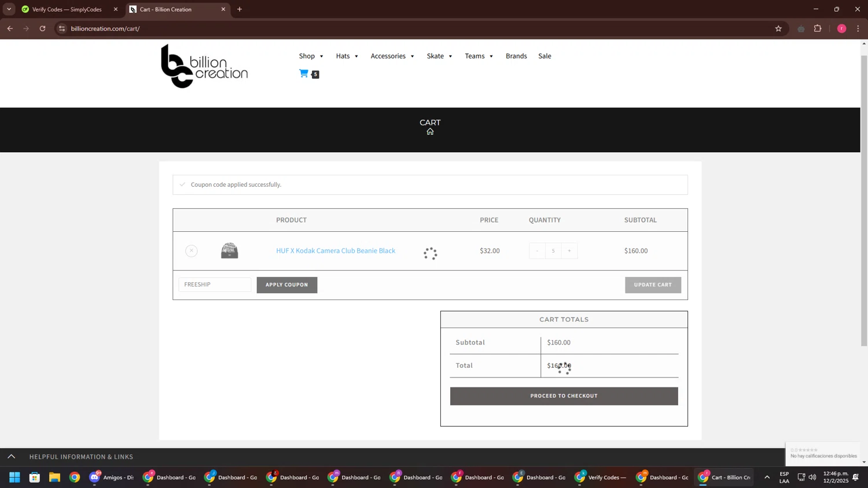Go back to the previous page
The height and width of the screenshot is (488, 868).
(x=10, y=28)
